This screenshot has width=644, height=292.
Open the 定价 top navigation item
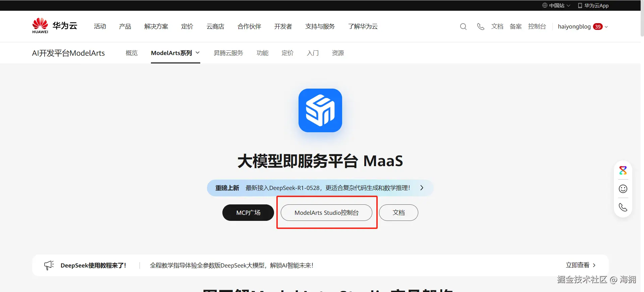coord(187,27)
